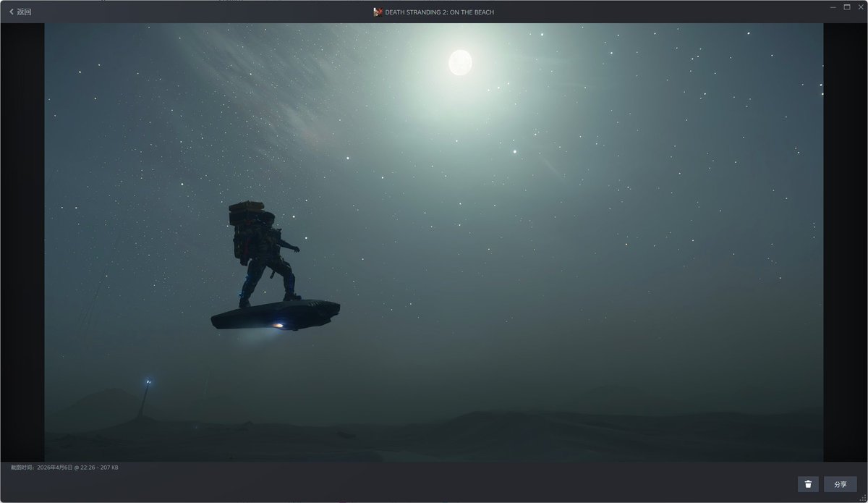Close the screenshot viewer window

pos(860,7)
